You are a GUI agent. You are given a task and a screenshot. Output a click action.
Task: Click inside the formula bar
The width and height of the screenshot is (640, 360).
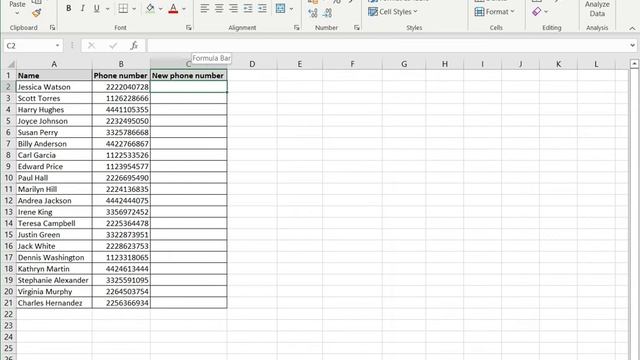(x=387, y=46)
